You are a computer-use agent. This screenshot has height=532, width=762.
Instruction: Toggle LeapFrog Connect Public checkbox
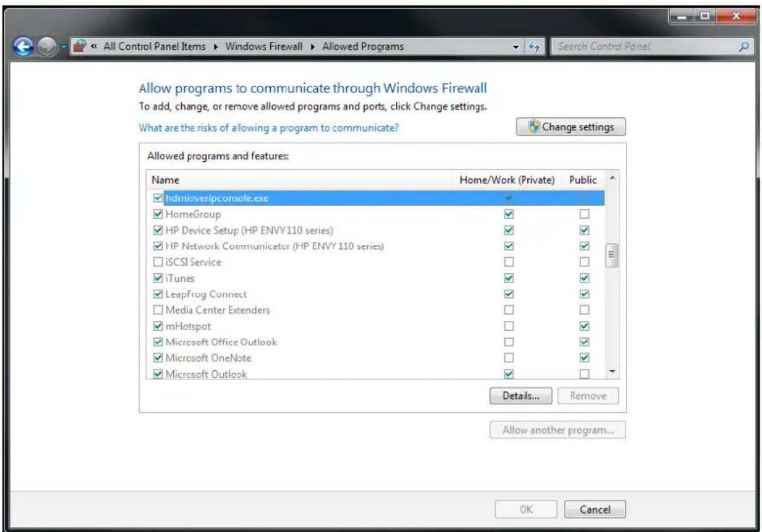click(584, 294)
